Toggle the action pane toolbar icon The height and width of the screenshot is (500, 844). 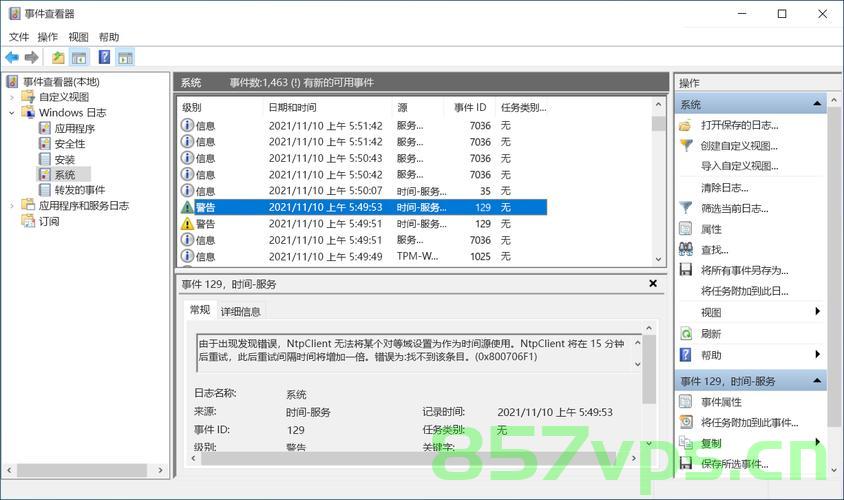[x=125, y=57]
